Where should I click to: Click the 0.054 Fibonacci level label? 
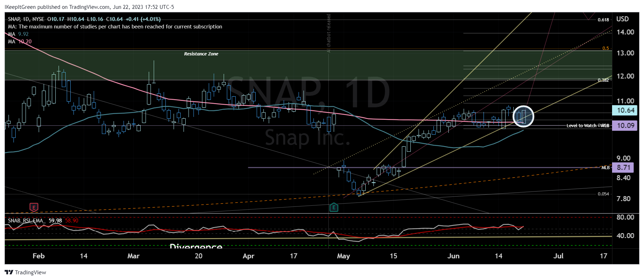[603, 194]
